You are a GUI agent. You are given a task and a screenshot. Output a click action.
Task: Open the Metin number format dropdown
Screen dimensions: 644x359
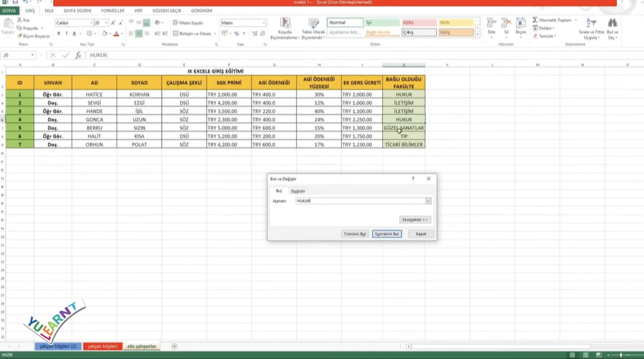[x=263, y=23]
